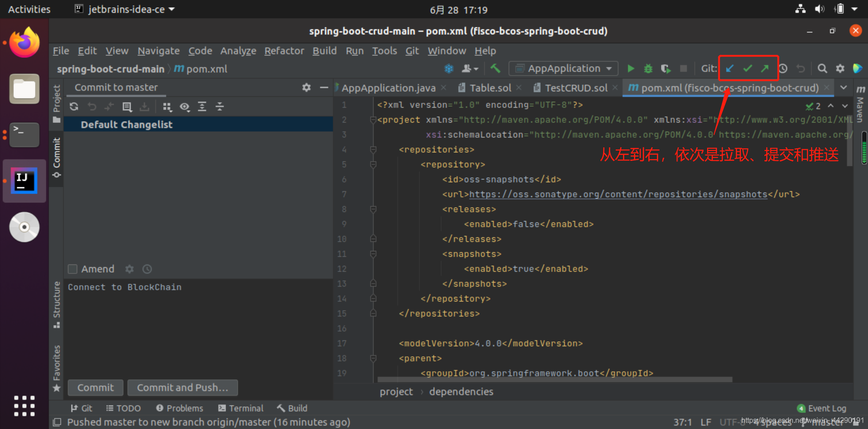The width and height of the screenshot is (868, 429).
Task: Open Commit panel options gear
Action: coord(307,87)
